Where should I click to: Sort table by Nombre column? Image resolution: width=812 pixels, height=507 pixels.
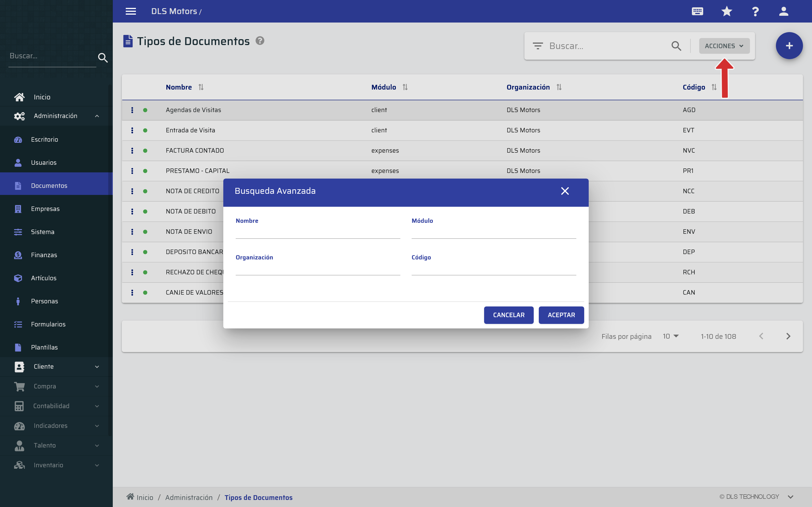click(201, 87)
